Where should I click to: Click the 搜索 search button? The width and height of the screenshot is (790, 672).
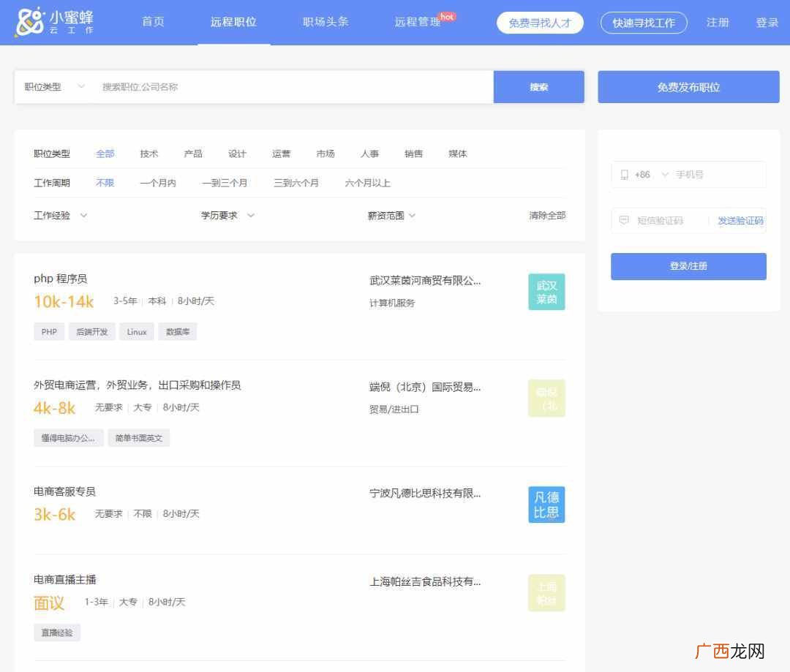pos(538,86)
